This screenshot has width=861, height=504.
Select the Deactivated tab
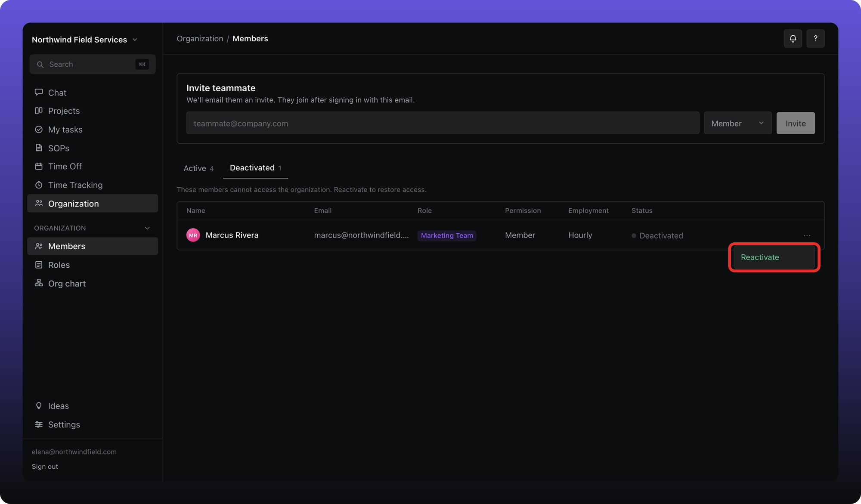tap(256, 168)
